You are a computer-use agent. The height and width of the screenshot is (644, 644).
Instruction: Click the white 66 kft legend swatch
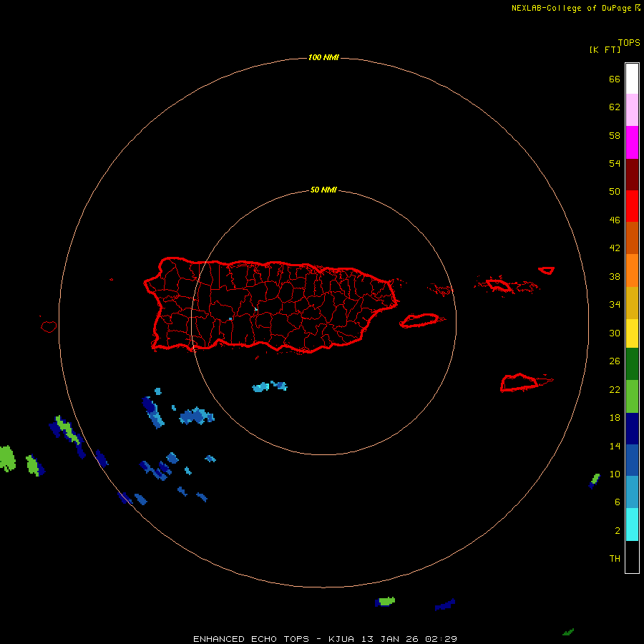(x=632, y=79)
